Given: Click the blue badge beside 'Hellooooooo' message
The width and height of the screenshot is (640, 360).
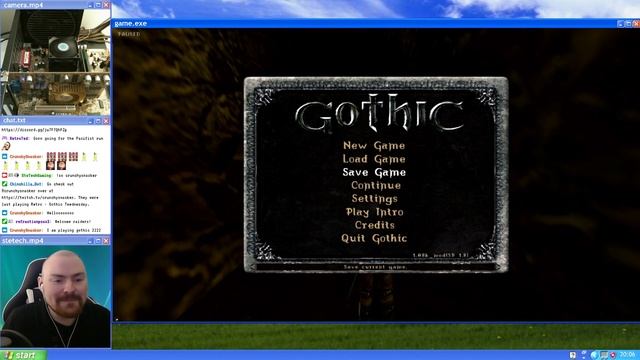Looking at the screenshot, I should click(x=4, y=213).
